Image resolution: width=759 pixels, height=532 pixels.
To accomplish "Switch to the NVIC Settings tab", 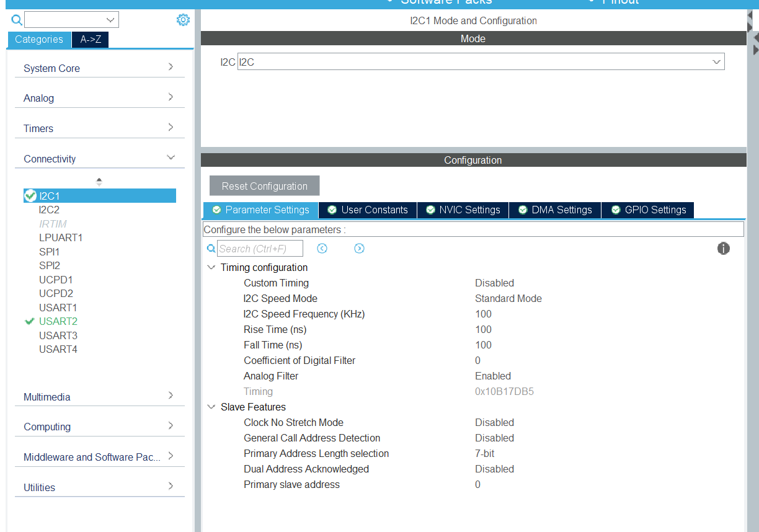I will [x=463, y=210].
